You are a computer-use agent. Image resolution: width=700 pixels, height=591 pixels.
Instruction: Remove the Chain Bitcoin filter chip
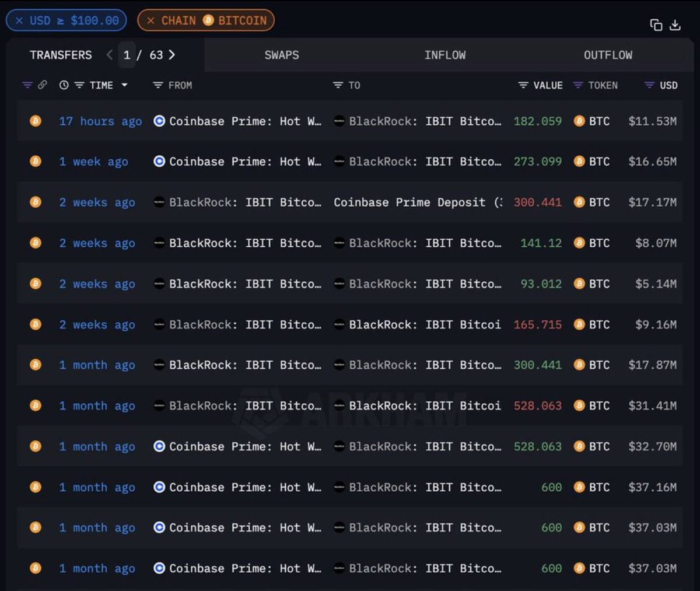[x=150, y=20]
